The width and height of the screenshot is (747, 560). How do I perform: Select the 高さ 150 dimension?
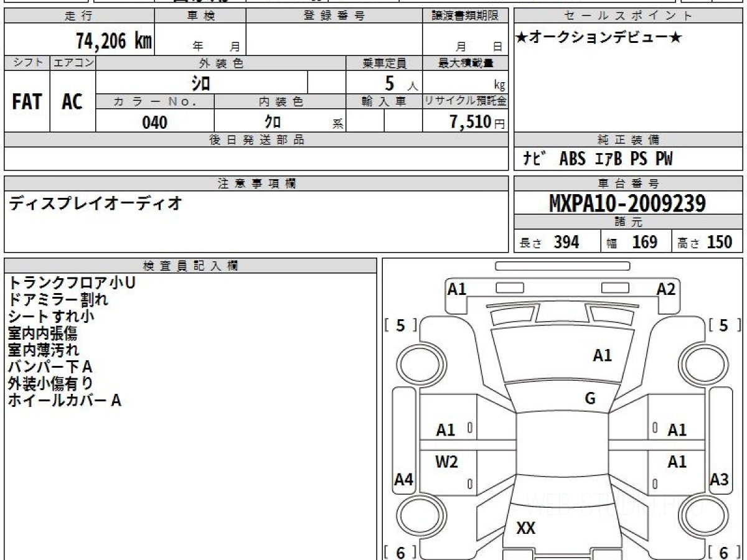(705, 242)
